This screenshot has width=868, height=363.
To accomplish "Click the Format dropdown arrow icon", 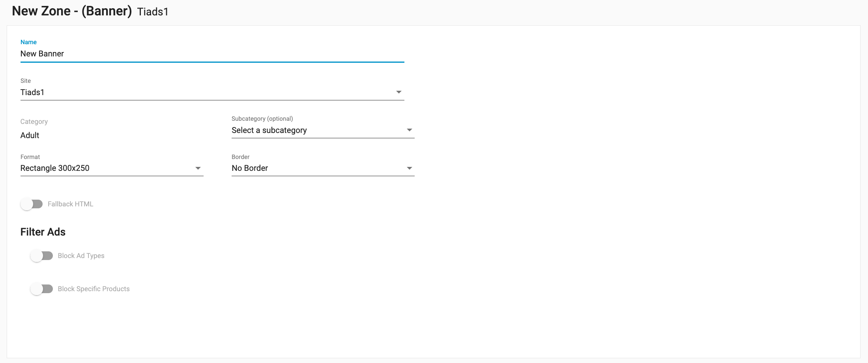I will pyautogui.click(x=198, y=168).
